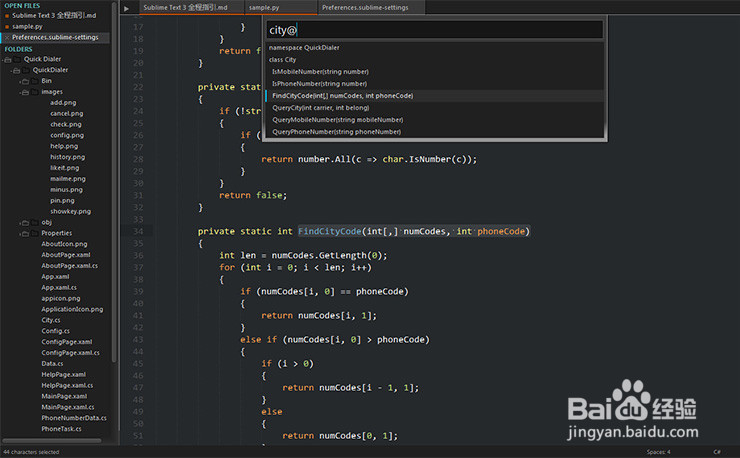Open App.xaml in the sidebar
This screenshot has width=740, height=458.
[x=55, y=277]
